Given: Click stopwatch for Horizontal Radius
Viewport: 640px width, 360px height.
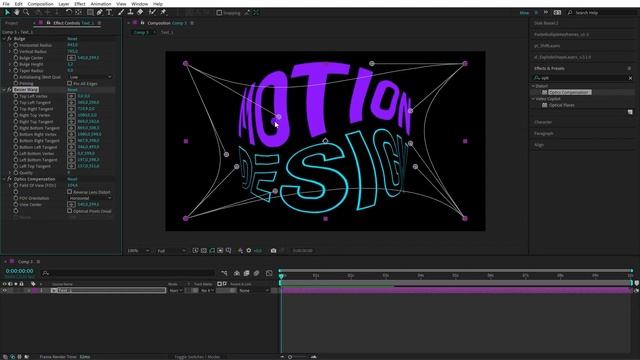Looking at the screenshot, I should pyautogui.click(x=16, y=45).
